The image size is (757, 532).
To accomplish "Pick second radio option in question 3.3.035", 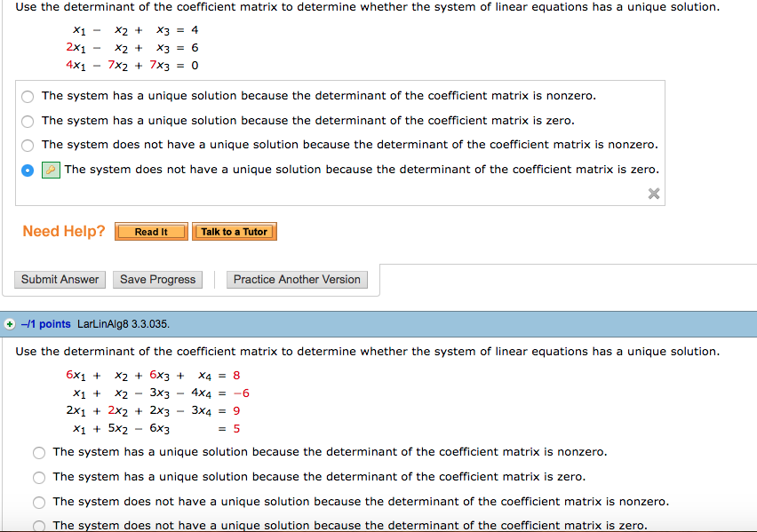I will (x=39, y=477).
